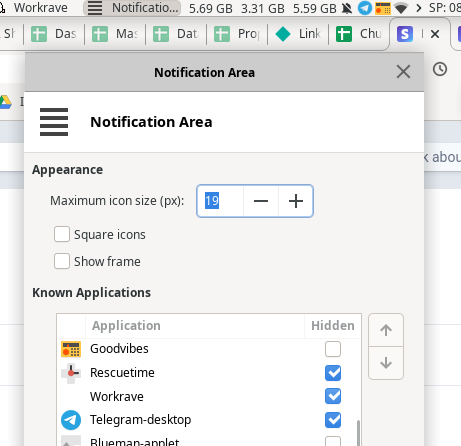Screen dimensions: 461x446
Task: Uncheck Hidden for Telegram-desktop
Action: click(x=333, y=420)
